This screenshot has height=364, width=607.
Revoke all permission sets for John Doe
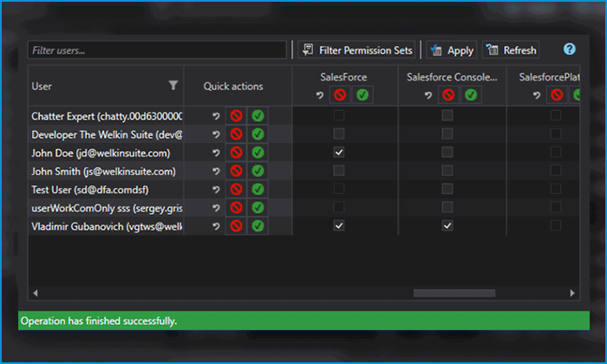tap(236, 153)
